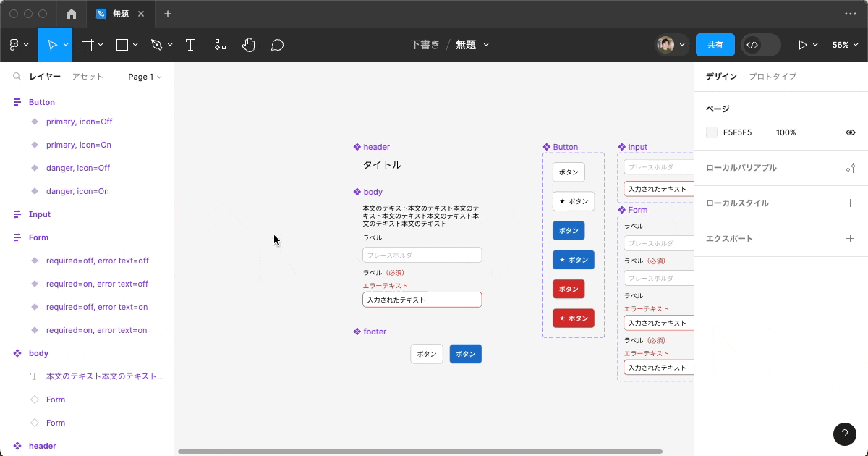
Task: Click the home icon in tab bar
Action: (72, 14)
